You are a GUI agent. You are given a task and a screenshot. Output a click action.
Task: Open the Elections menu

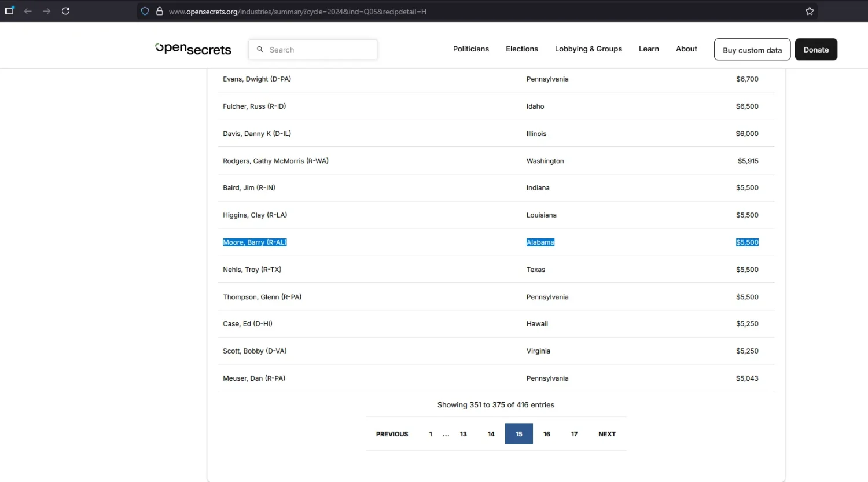[522, 49]
